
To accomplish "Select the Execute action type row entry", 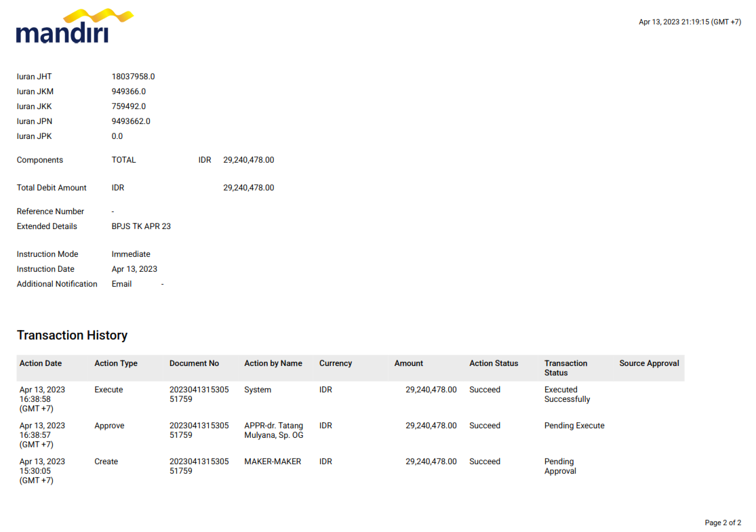I will coord(108,390).
